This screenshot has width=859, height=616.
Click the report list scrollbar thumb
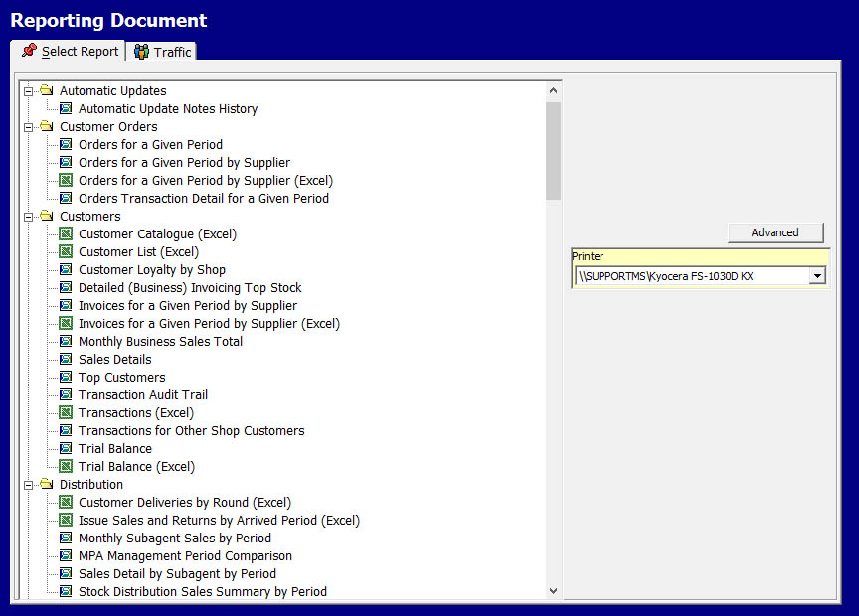[x=554, y=151]
